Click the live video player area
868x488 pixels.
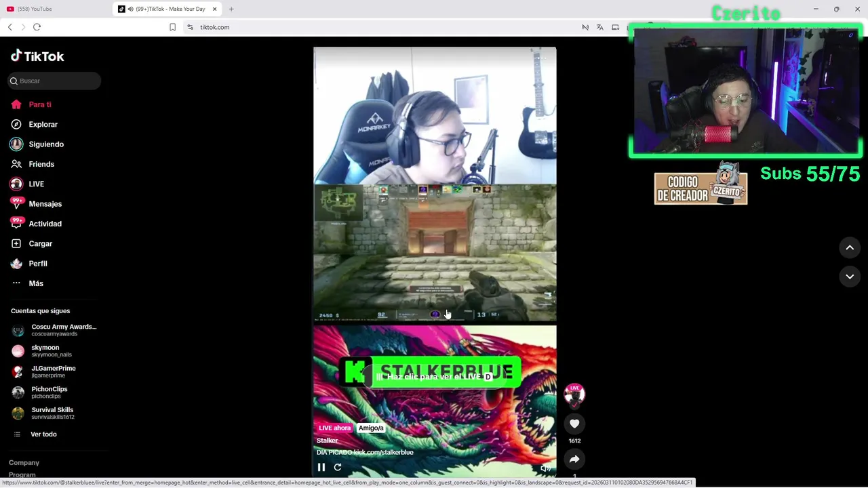click(x=435, y=262)
